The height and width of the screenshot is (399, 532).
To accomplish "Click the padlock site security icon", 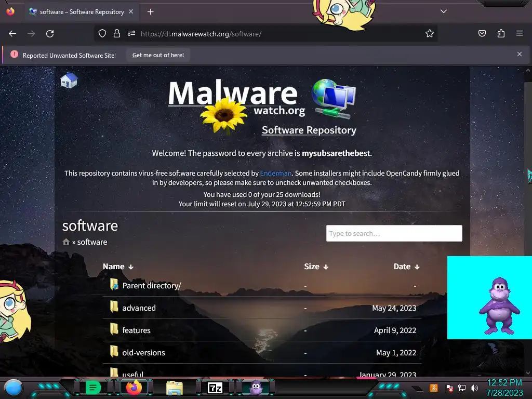I will pos(117,33).
